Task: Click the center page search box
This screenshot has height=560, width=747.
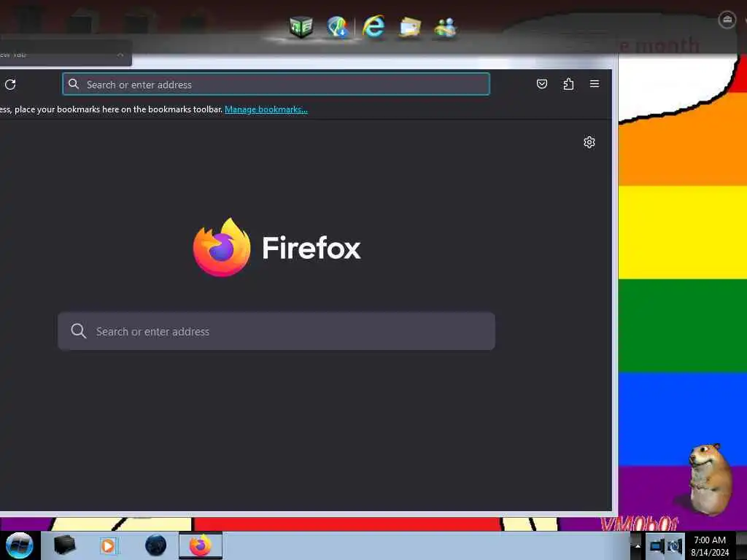Action: tap(276, 331)
